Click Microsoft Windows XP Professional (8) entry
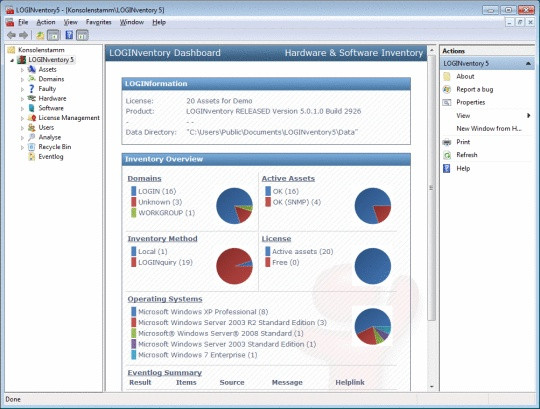Screen dimensions: 540x409 click(x=203, y=312)
